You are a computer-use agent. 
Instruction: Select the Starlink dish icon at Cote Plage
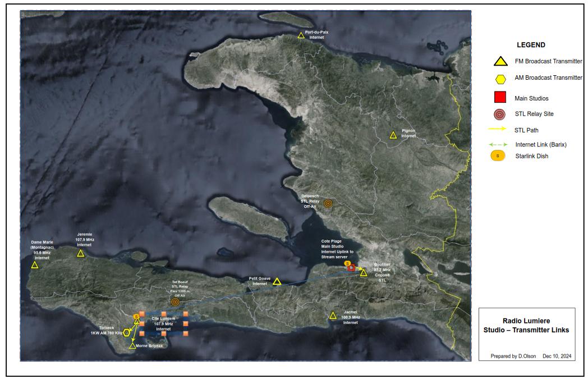pos(347,263)
